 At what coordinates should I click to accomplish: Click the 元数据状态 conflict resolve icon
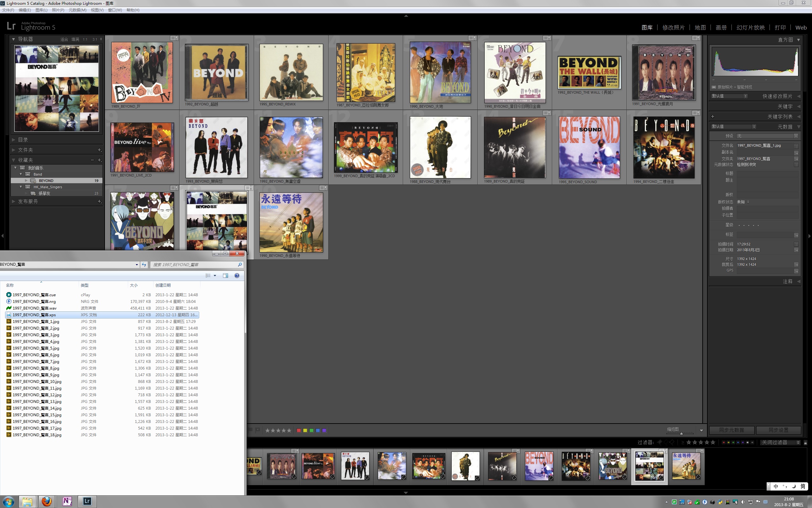click(796, 165)
